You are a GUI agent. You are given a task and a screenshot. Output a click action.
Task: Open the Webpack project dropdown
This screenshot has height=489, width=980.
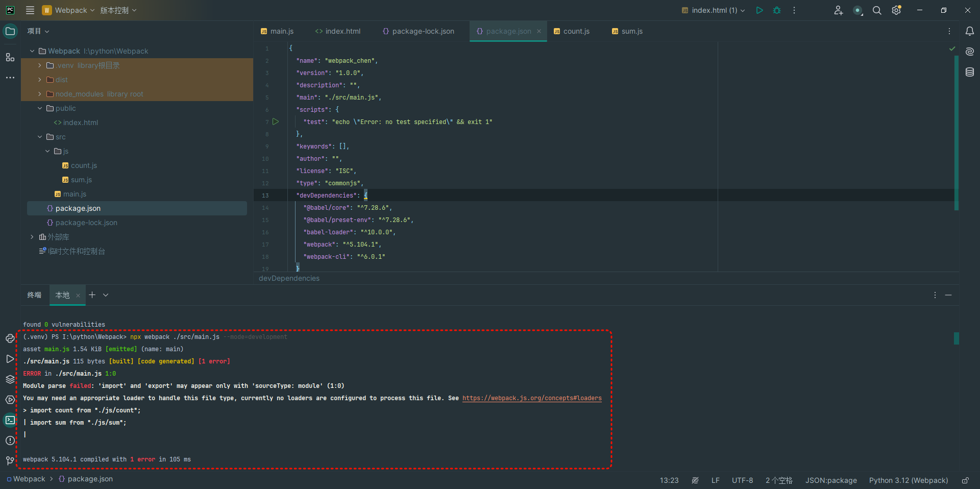pyautogui.click(x=68, y=10)
